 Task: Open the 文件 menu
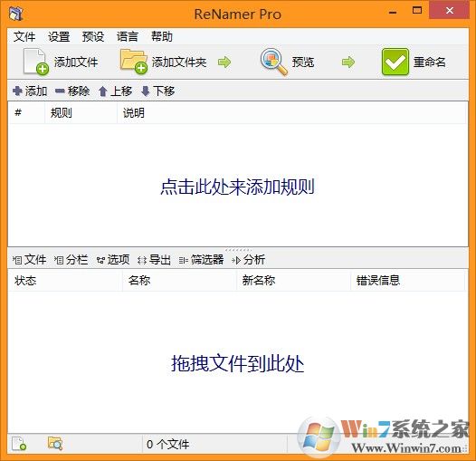24,37
